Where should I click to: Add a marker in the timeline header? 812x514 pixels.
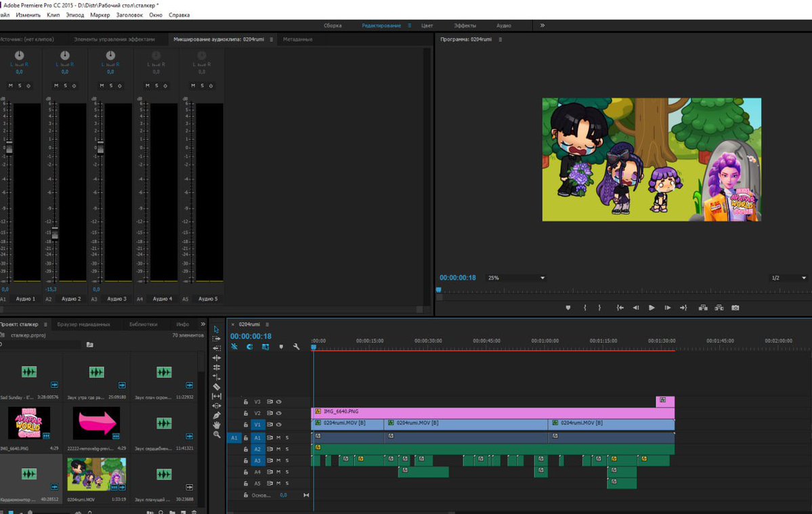[x=281, y=347]
